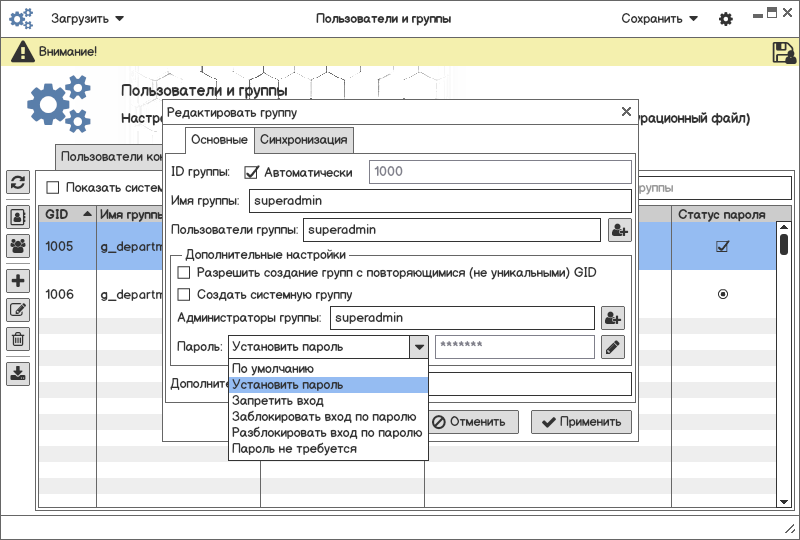Viewport: 800px width, 540px height.
Task: Click the pencil icon next to password field
Action: (x=612, y=347)
